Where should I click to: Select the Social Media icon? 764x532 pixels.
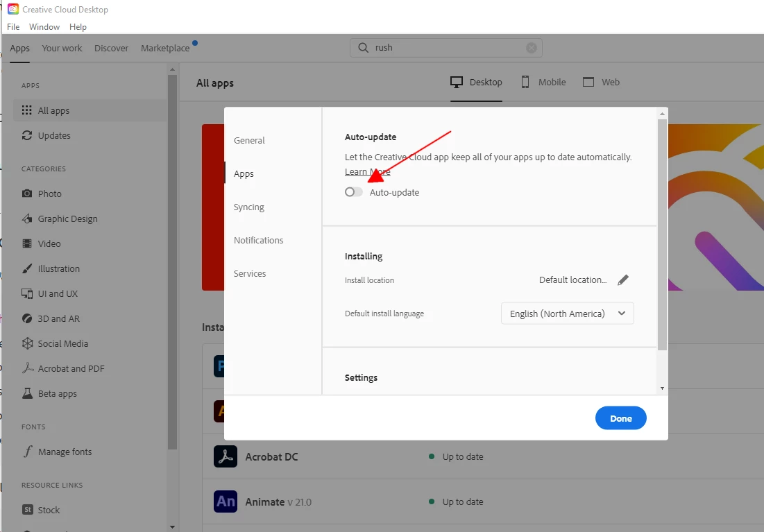click(x=27, y=343)
